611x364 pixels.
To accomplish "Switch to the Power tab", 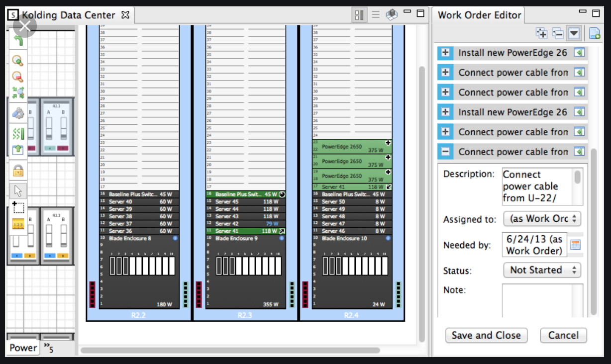I will [x=23, y=348].
